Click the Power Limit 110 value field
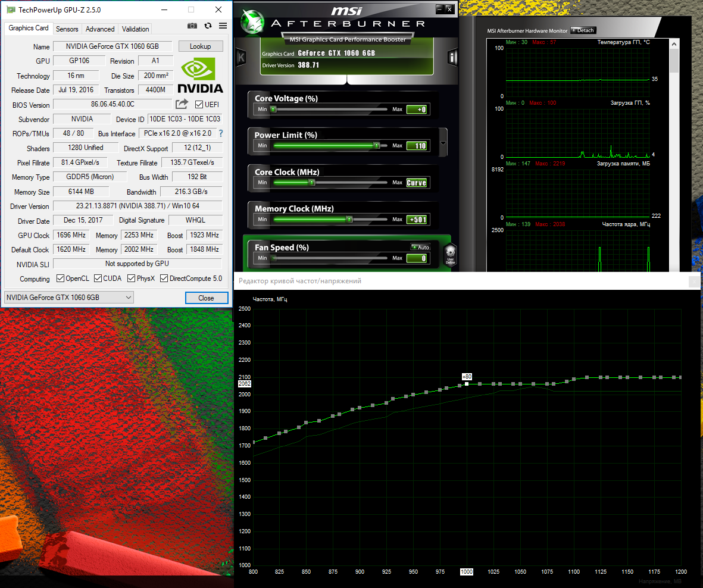 coord(417,146)
